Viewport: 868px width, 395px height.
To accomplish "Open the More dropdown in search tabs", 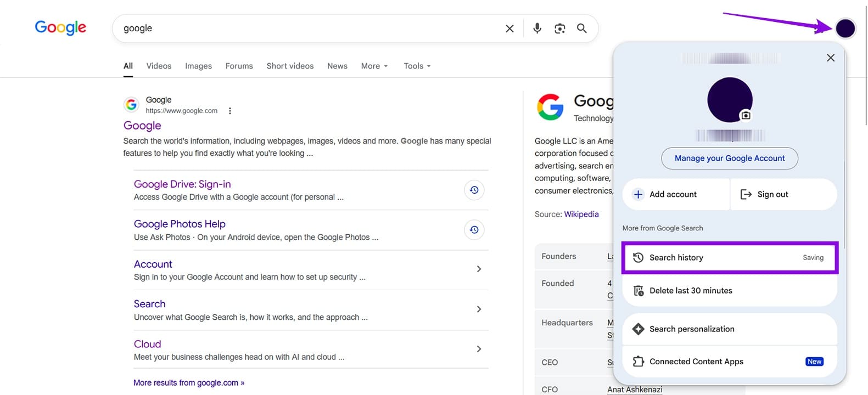I will [x=374, y=66].
